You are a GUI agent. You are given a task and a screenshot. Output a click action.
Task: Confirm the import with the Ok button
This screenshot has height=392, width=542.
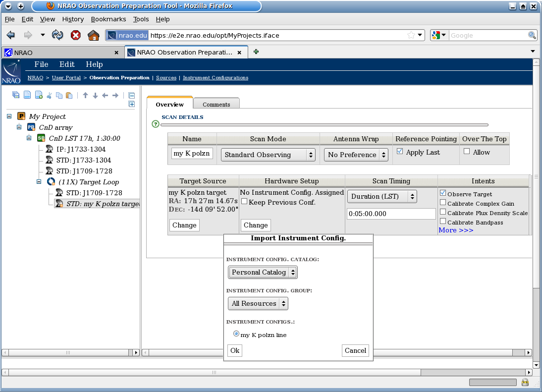tap(234, 350)
